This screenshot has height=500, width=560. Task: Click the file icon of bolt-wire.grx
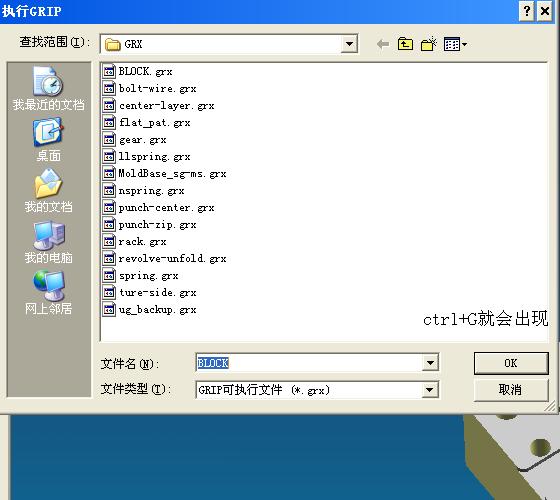pyautogui.click(x=109, y=88)
